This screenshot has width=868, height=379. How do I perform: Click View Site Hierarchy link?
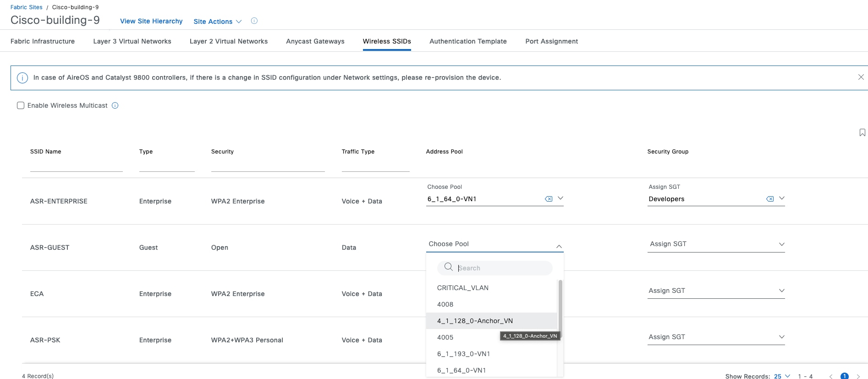click(x=151, y=21)
